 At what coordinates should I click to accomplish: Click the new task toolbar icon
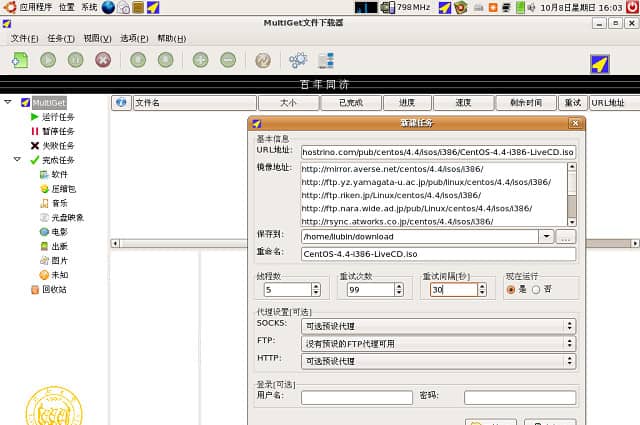(20, 60)
